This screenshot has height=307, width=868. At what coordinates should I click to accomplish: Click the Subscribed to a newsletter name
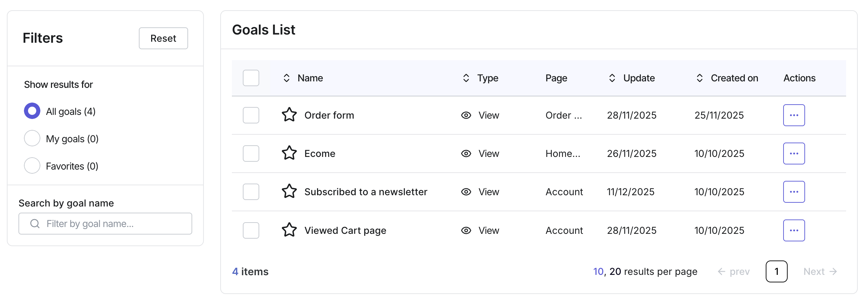click(366, 192)
